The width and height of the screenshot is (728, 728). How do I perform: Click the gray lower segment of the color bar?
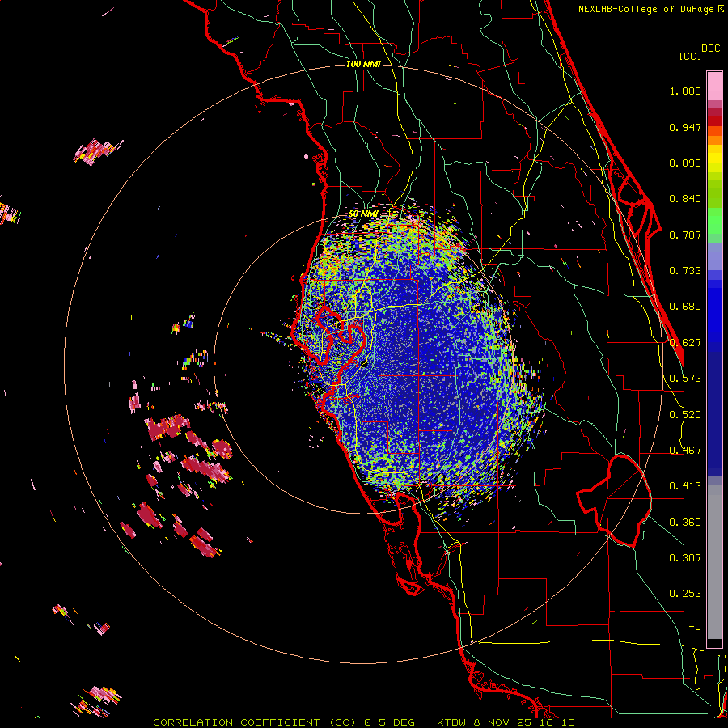coord(714,562)
